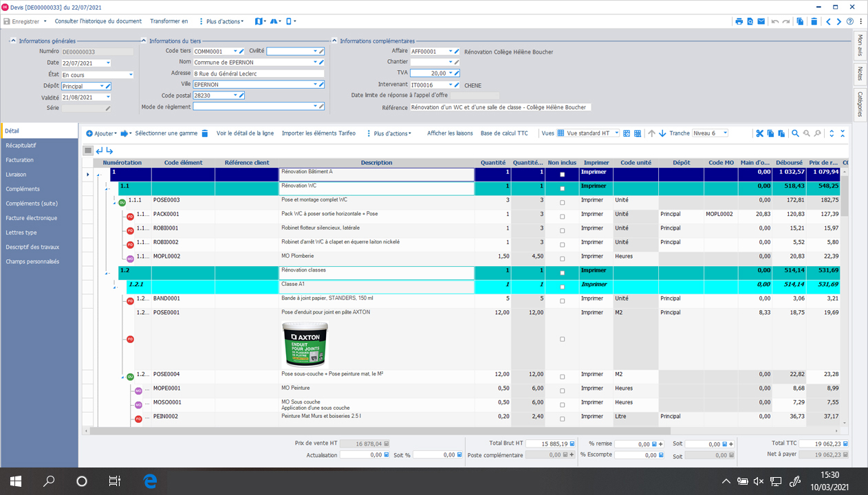Click Transformer en button

pos(169,21)
